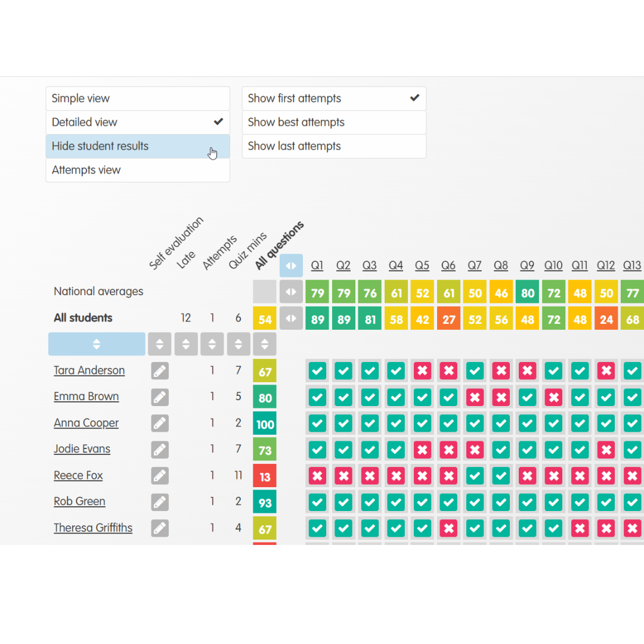Click the green tick for Reece Fox Q7
This screenshot has height=644, width=644.
coord(475,476)
